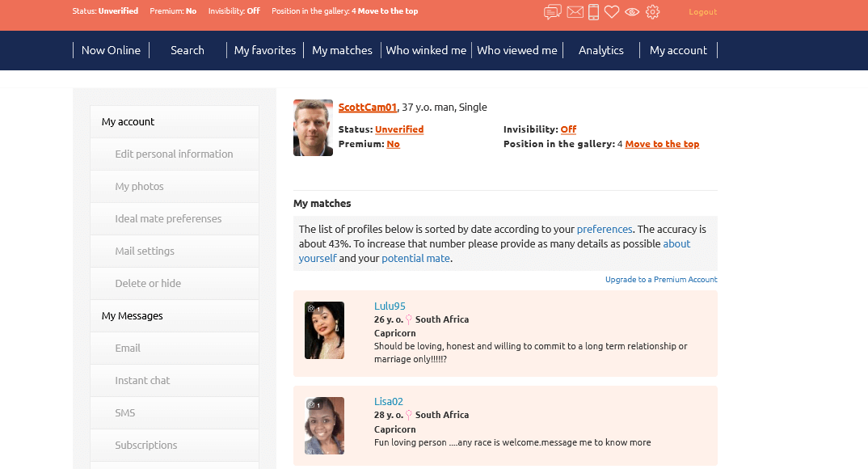Open My account in the navigation bar
868x469 pixels.
[x=678, y=50]
